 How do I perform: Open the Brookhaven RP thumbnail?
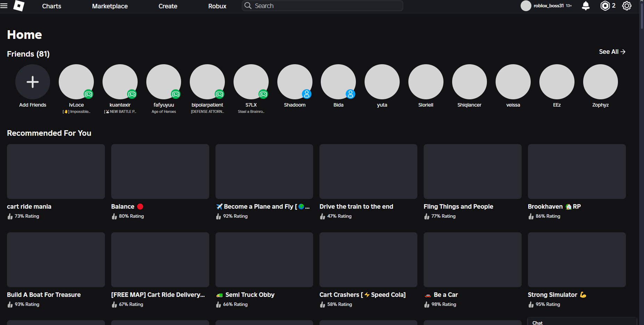coord(577,172)
